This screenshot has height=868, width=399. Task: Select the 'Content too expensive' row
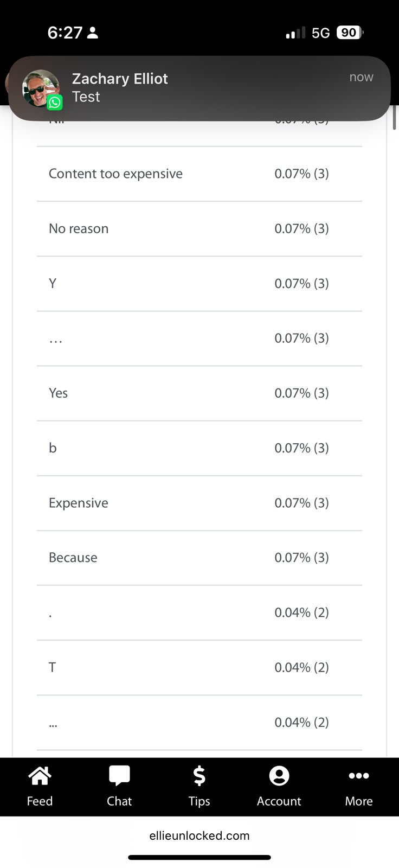(x=200, y=174)
